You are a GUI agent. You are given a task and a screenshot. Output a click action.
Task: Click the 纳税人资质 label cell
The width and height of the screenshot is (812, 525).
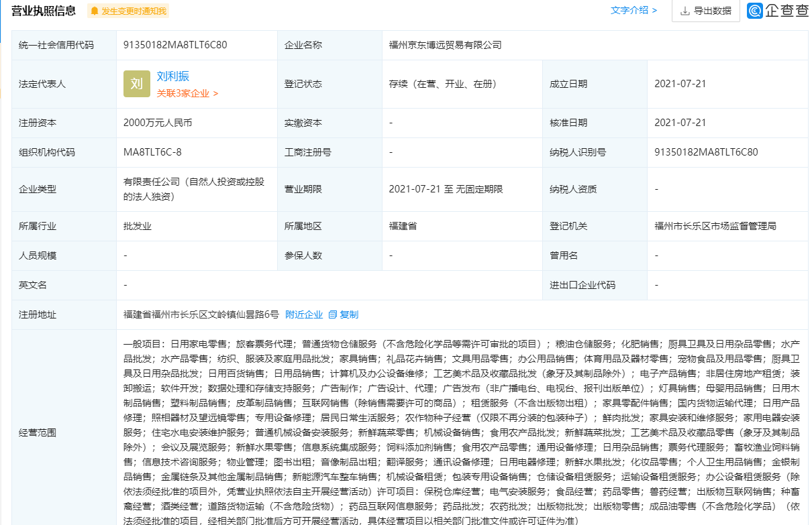click(595, 189)
